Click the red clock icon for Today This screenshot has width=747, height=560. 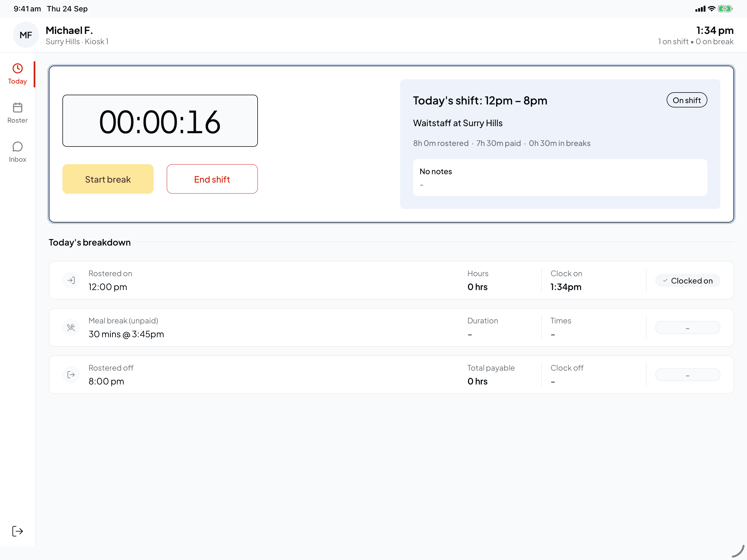click(x=18, y=69)
